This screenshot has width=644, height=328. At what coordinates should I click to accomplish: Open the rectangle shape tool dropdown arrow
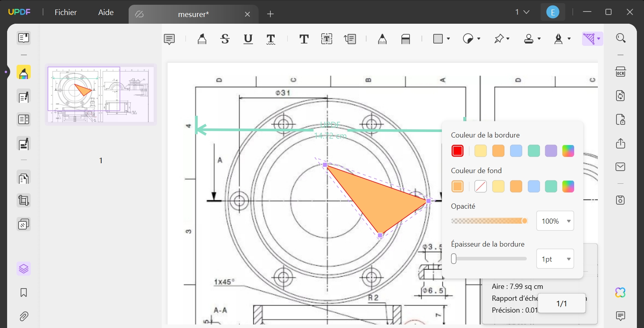pyautogui.click(x=448, y=39)
